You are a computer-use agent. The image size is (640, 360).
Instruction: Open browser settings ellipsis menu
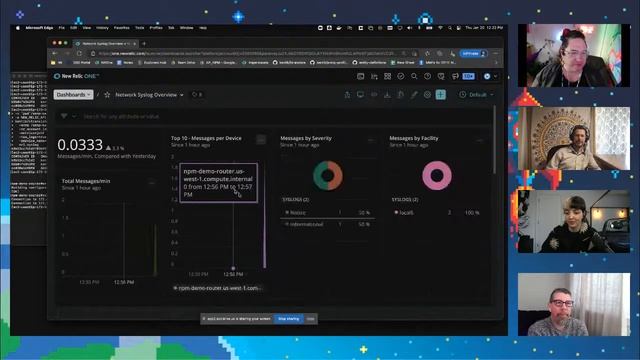tap(496, 53)
